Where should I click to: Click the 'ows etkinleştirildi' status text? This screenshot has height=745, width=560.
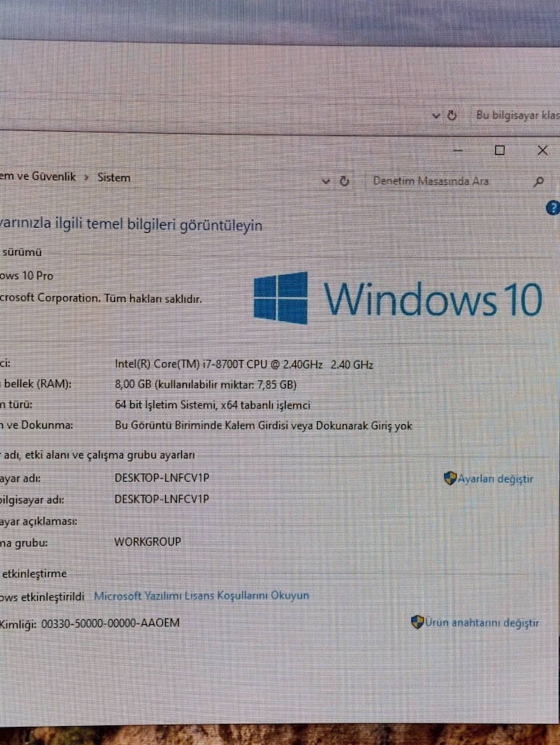pos(41,597)
